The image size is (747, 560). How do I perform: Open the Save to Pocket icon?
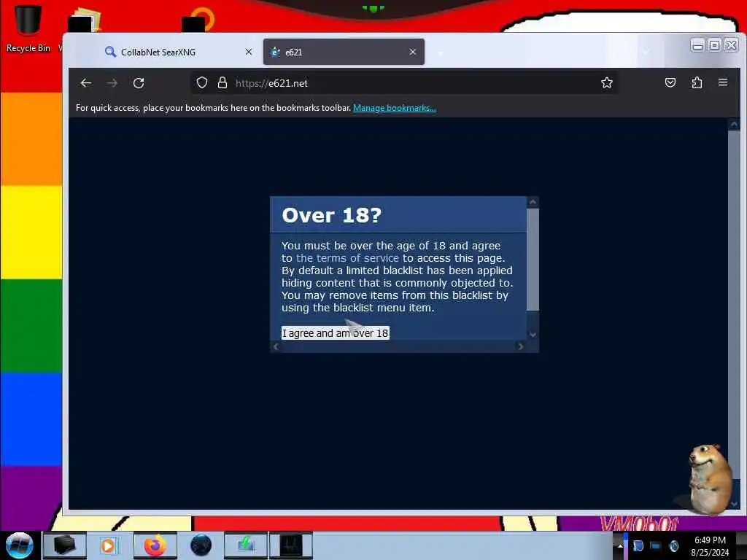point(670,83)
